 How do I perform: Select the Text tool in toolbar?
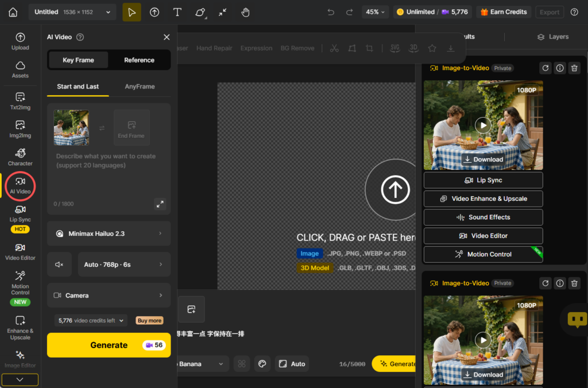177,12
